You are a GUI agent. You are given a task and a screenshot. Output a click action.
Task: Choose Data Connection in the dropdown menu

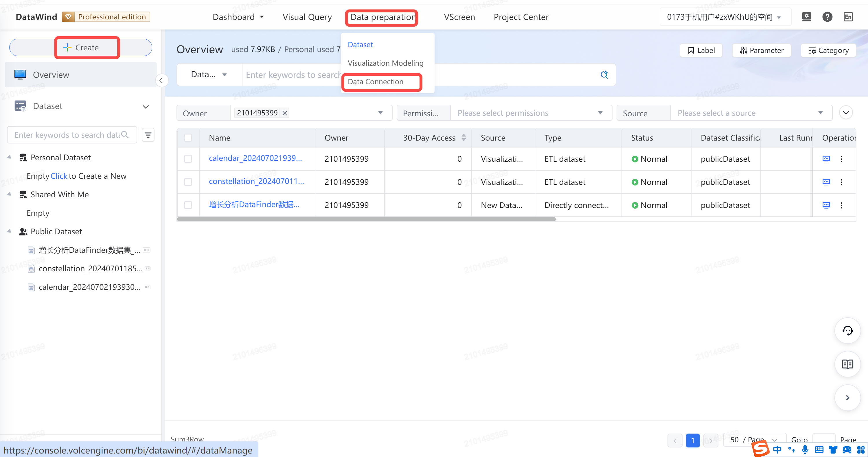coord(375,82)
